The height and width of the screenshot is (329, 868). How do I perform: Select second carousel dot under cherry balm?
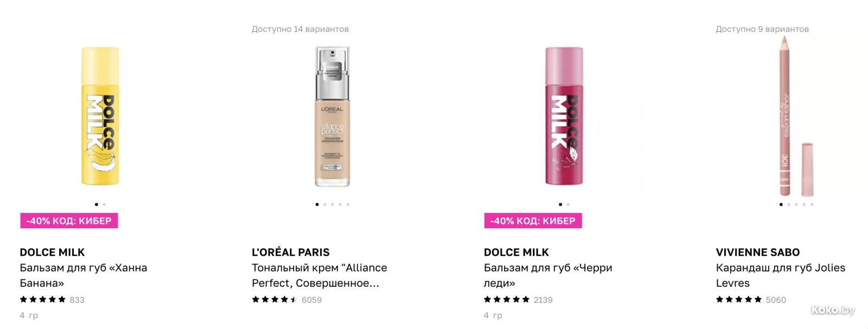568,204
